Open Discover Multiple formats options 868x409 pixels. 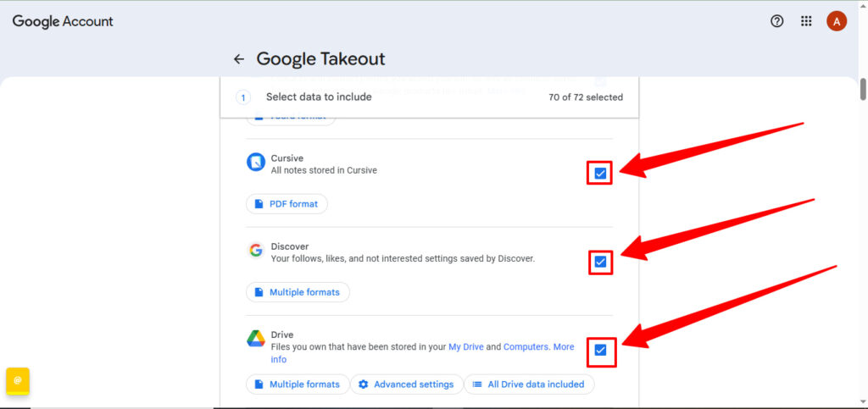298,292
